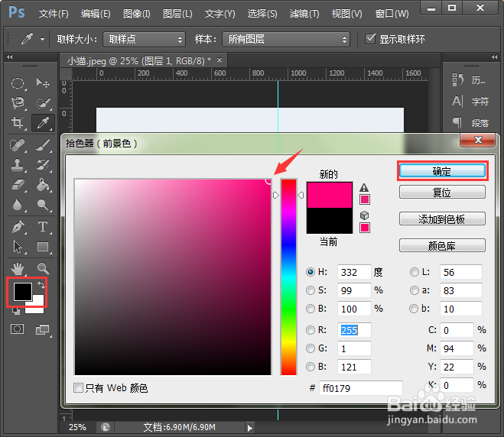Close the 小猫.jpeg document tab
Screen dimensions: 504x437
pos(219,60)
